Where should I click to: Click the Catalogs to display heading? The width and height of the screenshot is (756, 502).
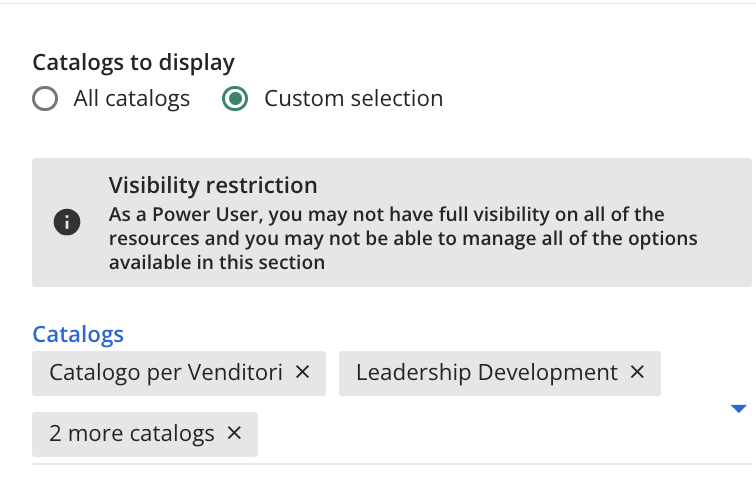(134, 63)
